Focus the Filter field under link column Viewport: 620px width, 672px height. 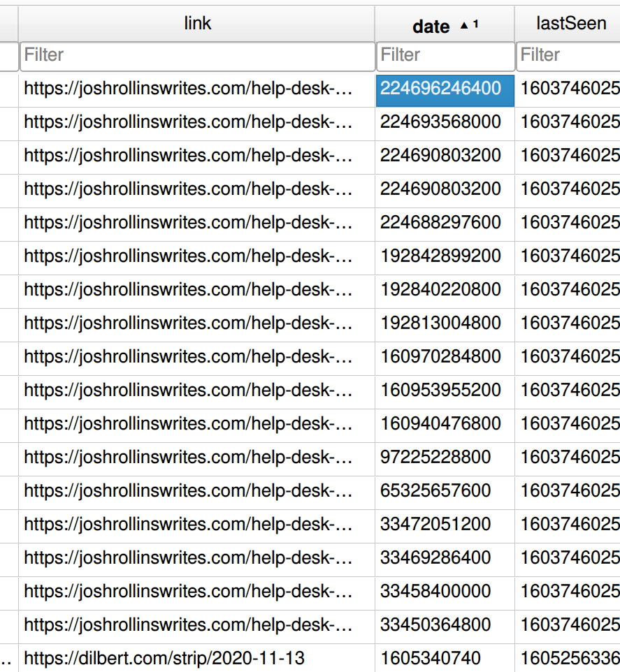(x=197, y=56)
